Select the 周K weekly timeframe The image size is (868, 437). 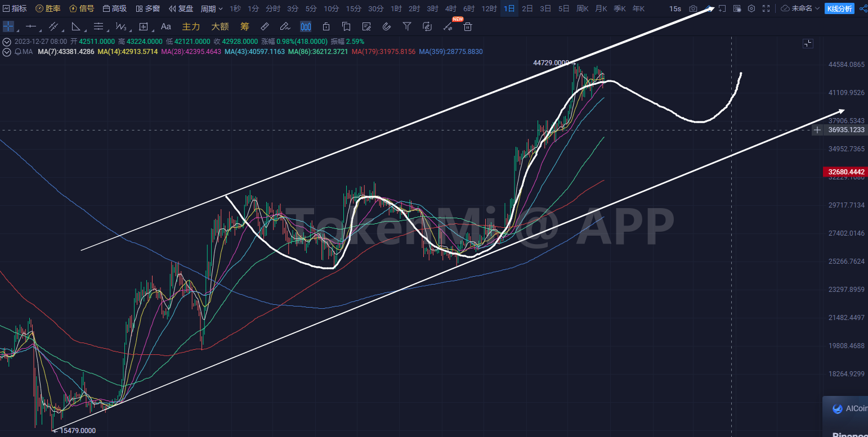pos(582,8)
